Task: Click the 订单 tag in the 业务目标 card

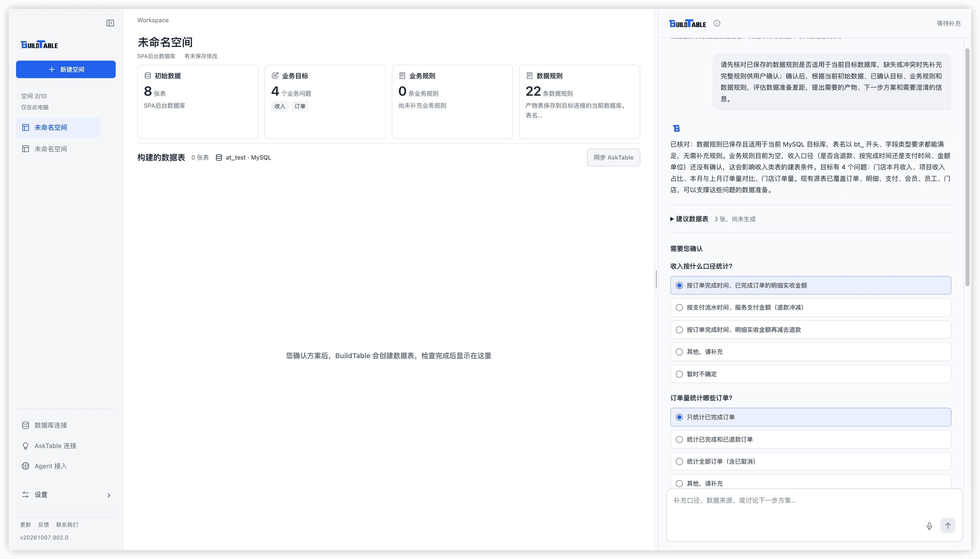Action: pos(300,106)
